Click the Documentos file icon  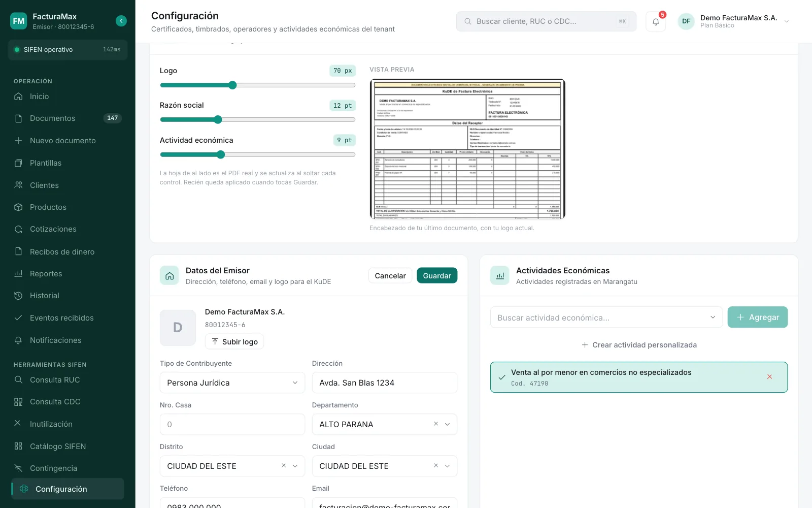[x=18, y=118]
